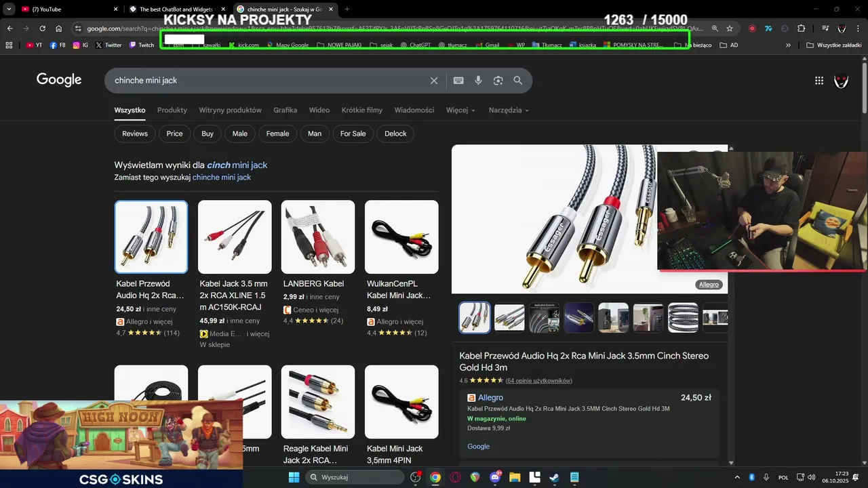Open the Twitch bookmark
This screenshot has width=868, height=488.
(142, 45)
